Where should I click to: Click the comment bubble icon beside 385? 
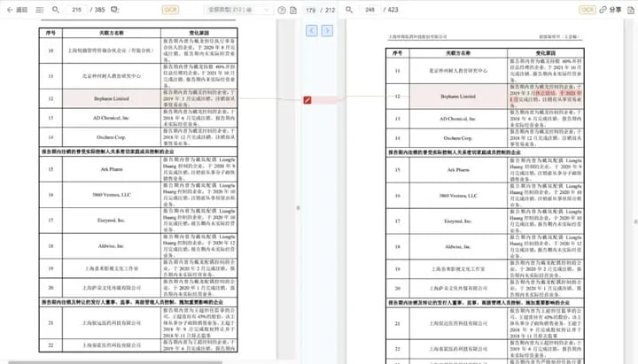coord(114,9)
